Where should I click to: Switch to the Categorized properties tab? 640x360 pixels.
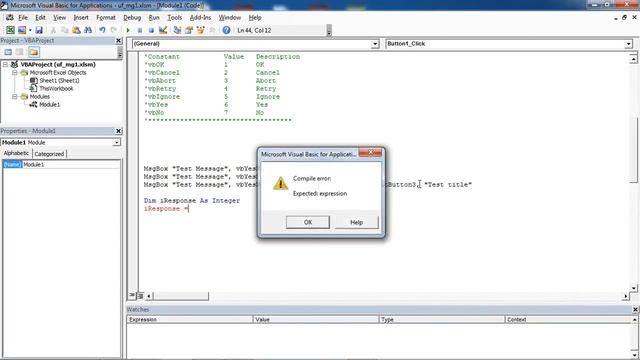coord(49,154)
